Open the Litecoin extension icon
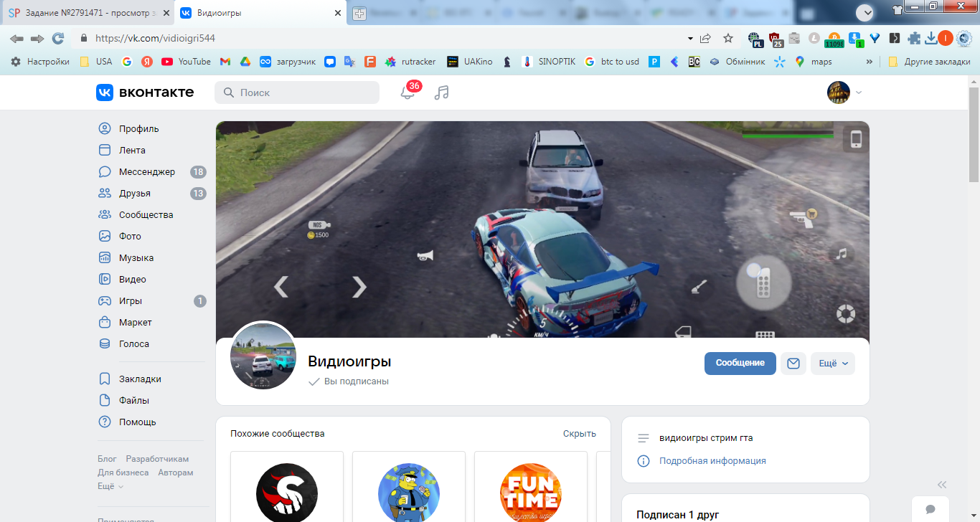Image resolution: width=980 pixels, height=522 pixels. point(814,38)
